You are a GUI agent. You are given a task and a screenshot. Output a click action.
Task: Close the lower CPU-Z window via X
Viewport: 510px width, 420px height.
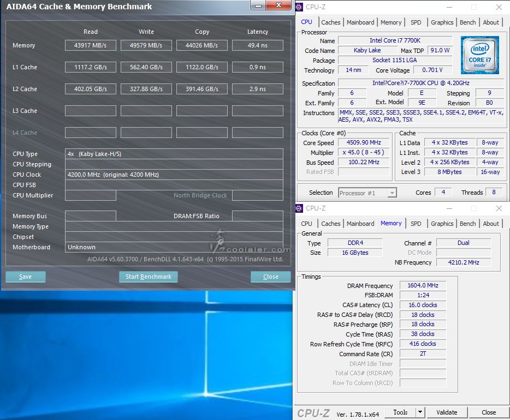[x=499, y=208]
